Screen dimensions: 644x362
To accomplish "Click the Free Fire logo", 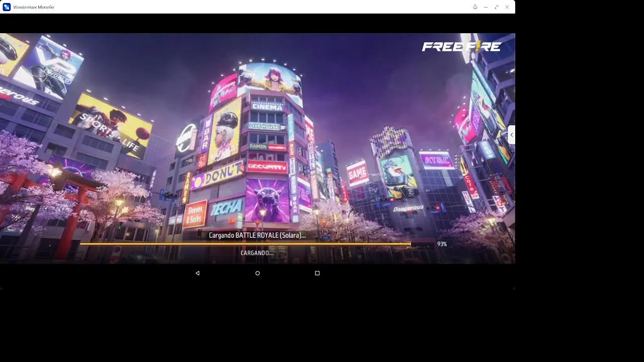I will point(461,46).
